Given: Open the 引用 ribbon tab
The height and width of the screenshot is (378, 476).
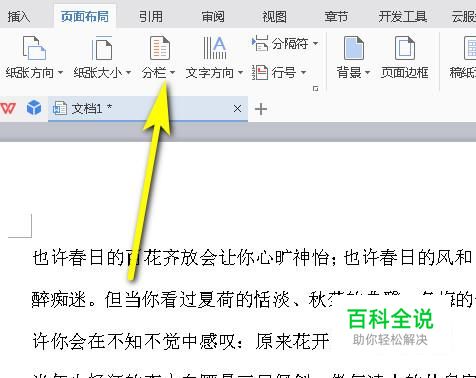Looking at the screenshot, I should pos(151,17).
